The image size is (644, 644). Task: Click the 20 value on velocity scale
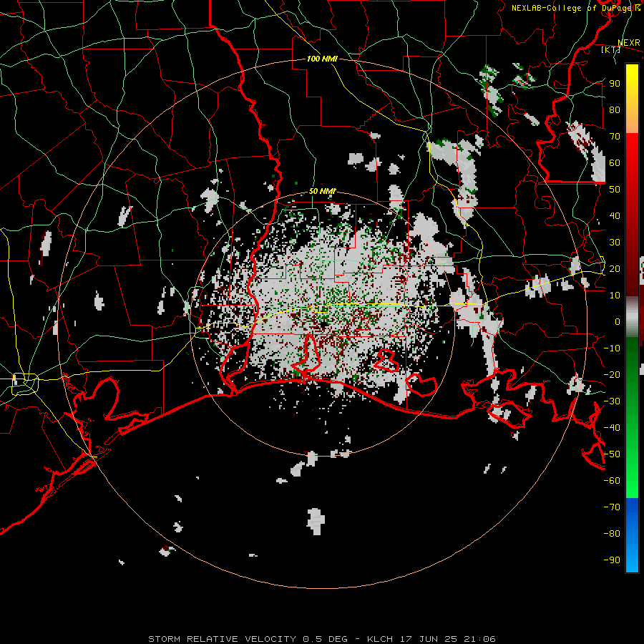click(x=615, y=269)
